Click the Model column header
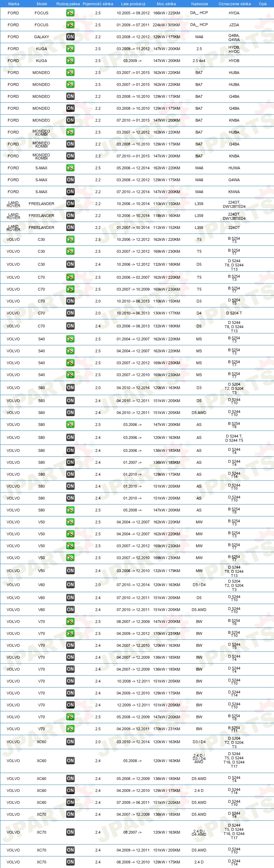Image resolution: width=274 pixels, height=868 pixels. (x=42, y=4)
